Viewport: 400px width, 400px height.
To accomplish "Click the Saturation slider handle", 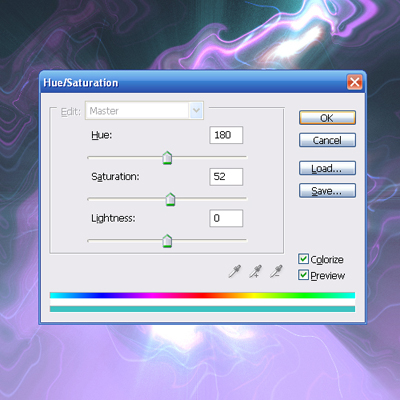I will click(170, 199).
